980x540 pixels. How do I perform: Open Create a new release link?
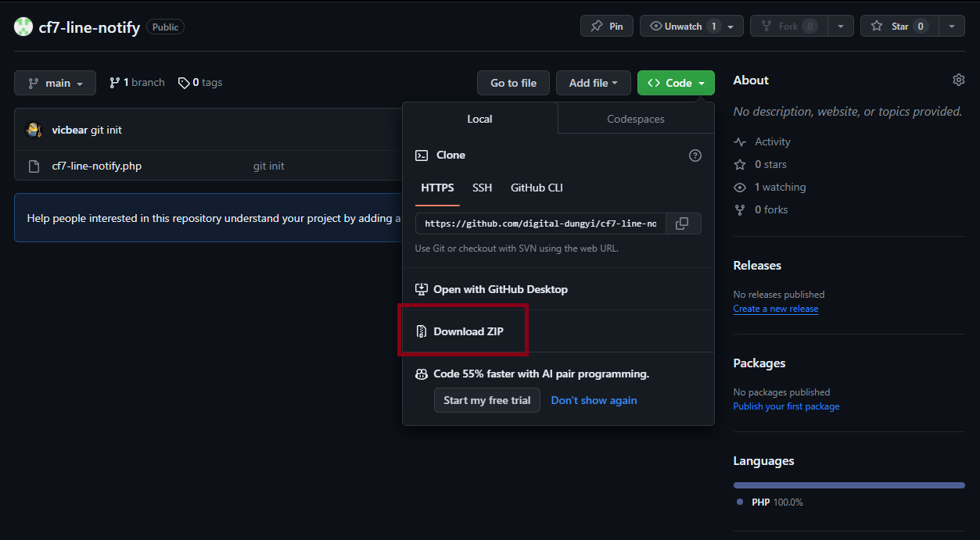[x=776, y=309]
